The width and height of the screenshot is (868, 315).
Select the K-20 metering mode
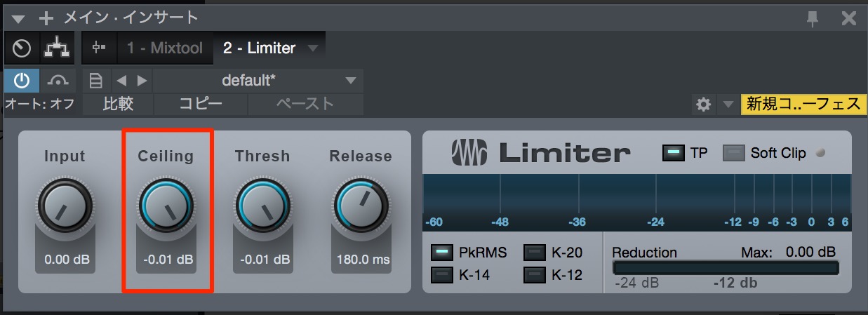point(535,253)
